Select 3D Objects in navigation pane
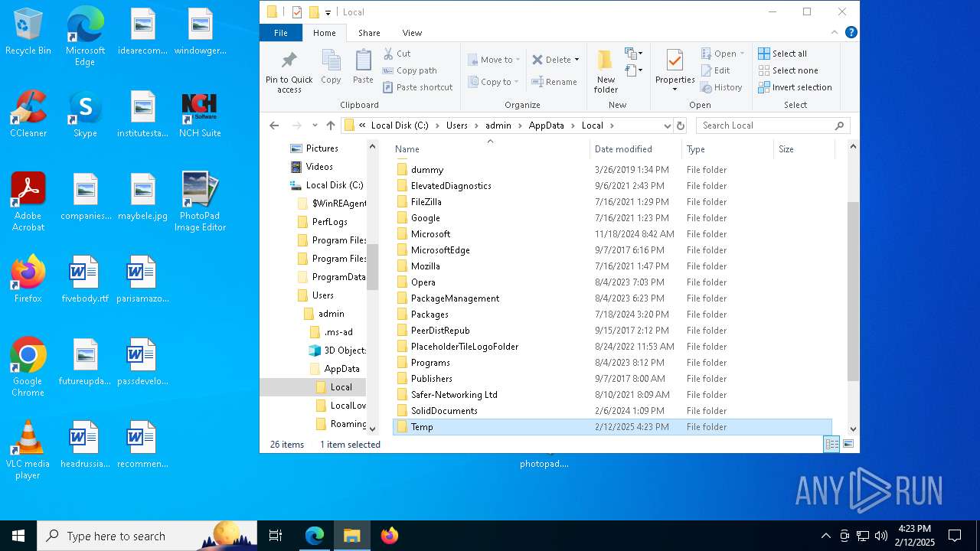Viewport: 980px width, 551px height. click(x=344, y=350)
